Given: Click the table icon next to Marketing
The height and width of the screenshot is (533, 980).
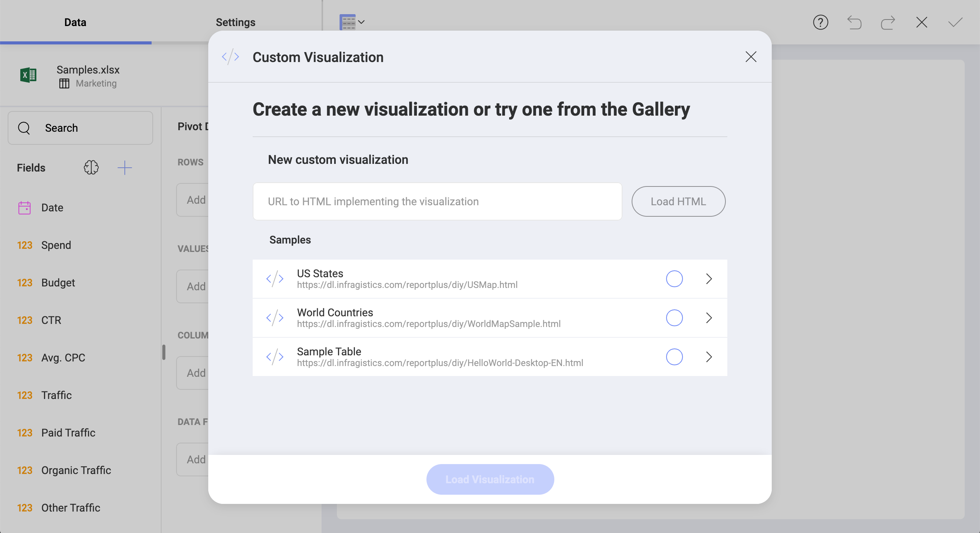Looking at the screenshot, I should (64, 83).
